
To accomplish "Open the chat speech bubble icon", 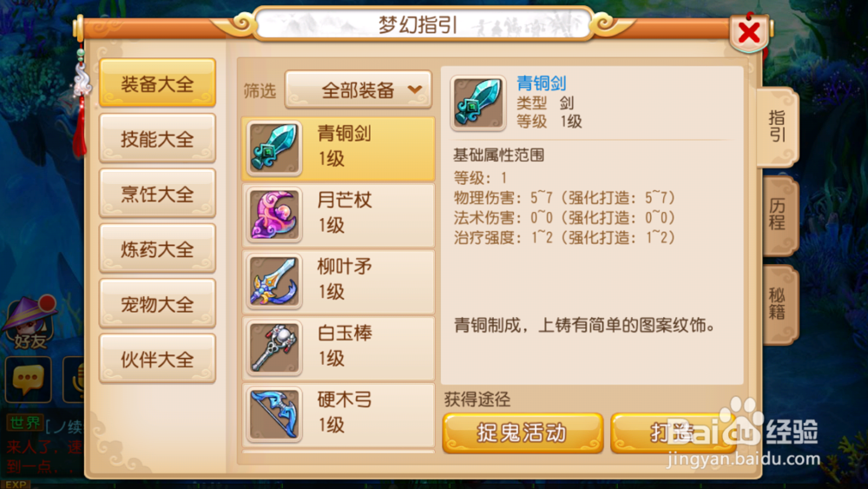I will [29, 380].
